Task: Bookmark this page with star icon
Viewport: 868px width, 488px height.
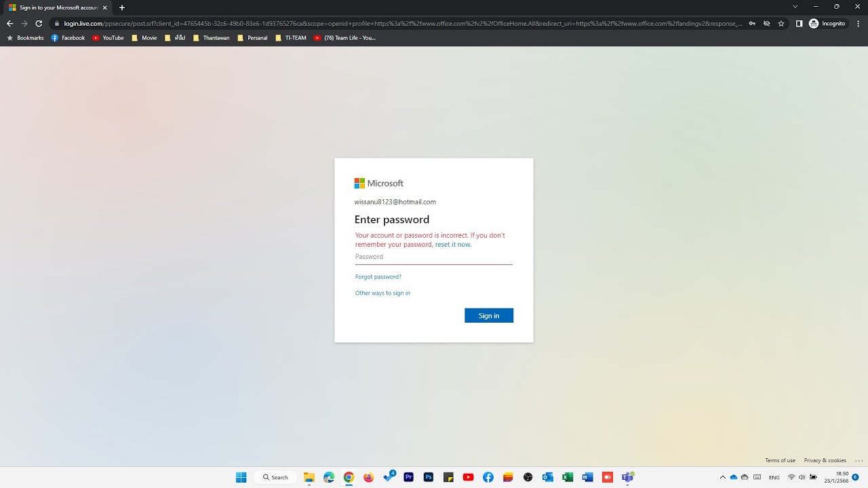Action: click(781, 23)
